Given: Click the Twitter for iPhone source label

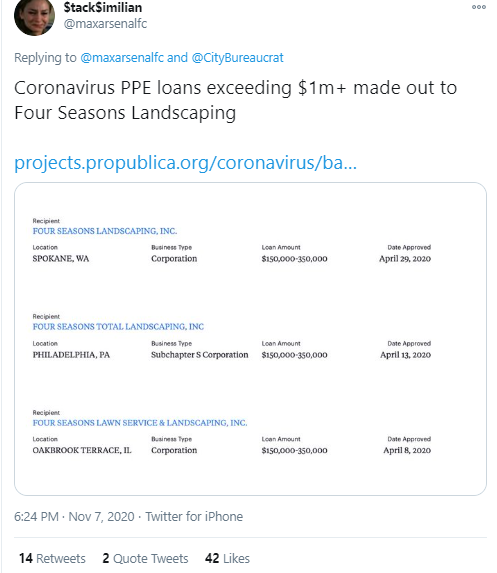Looking at the screenshot, I should pos(194,517).
